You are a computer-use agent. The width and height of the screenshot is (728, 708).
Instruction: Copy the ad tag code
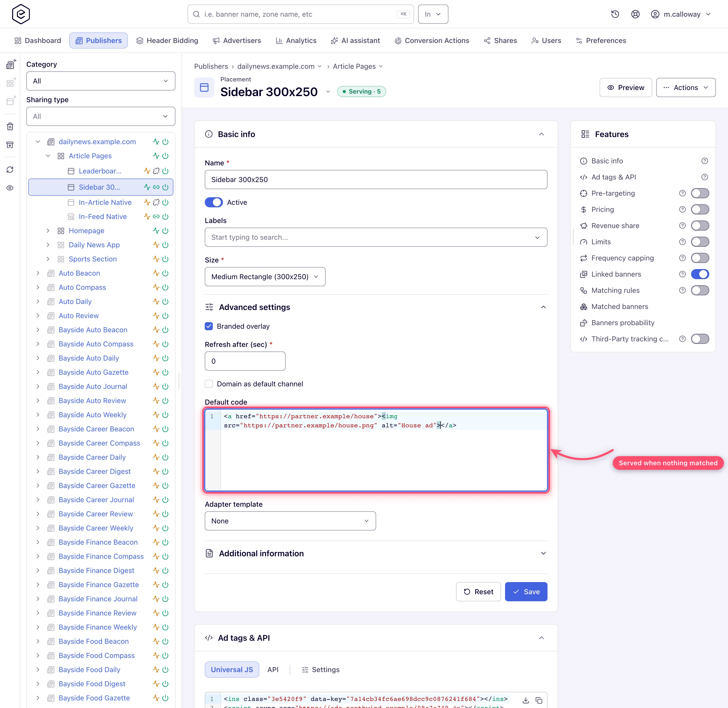click(539, 700)
